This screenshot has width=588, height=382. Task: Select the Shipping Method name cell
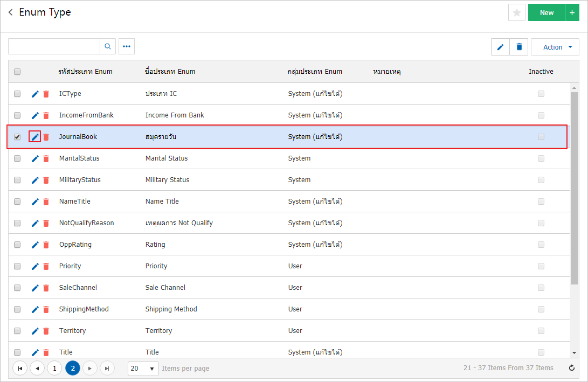coord(171,309)
